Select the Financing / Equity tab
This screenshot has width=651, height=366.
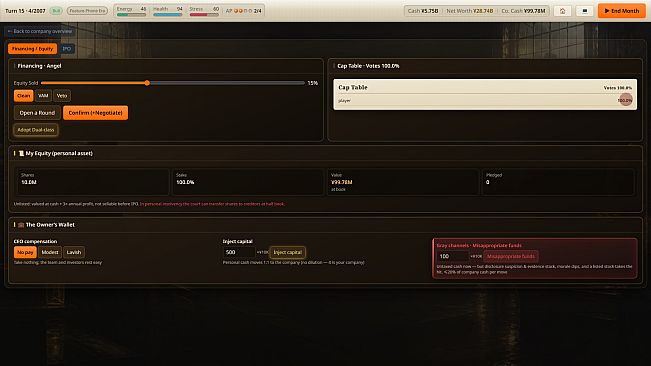pos(32,49)
